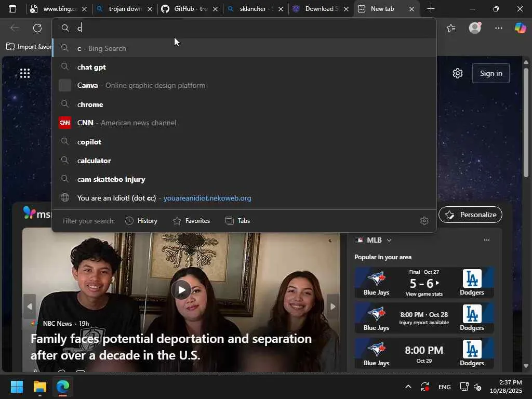Open Windows Start menu
This screenshot has width=532, height=399.
[x=17, y=387]
